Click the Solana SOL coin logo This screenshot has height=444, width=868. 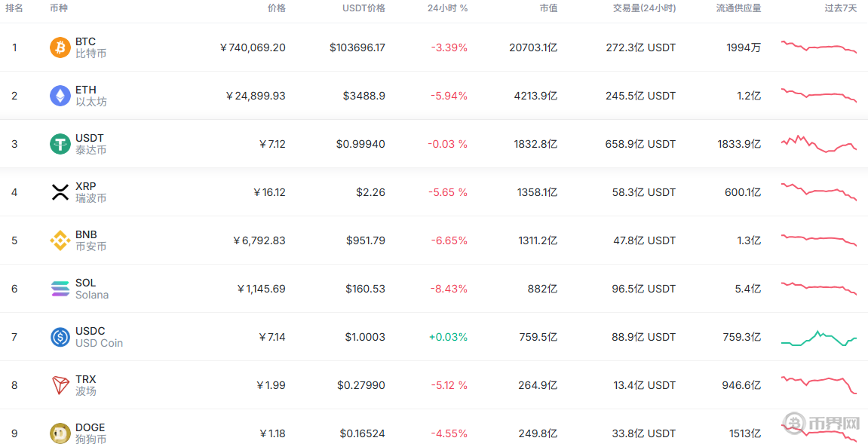(60, 289)
